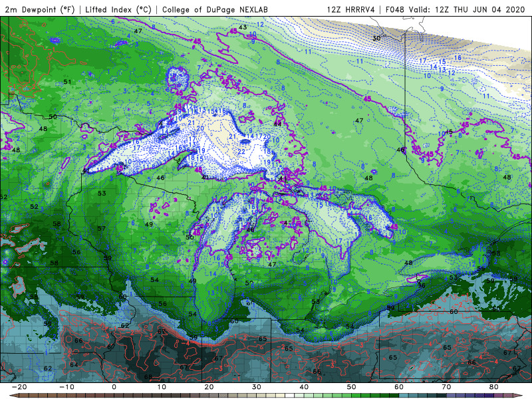
Task: Click the "F048" forecast hour text
Action: point(395,9)
